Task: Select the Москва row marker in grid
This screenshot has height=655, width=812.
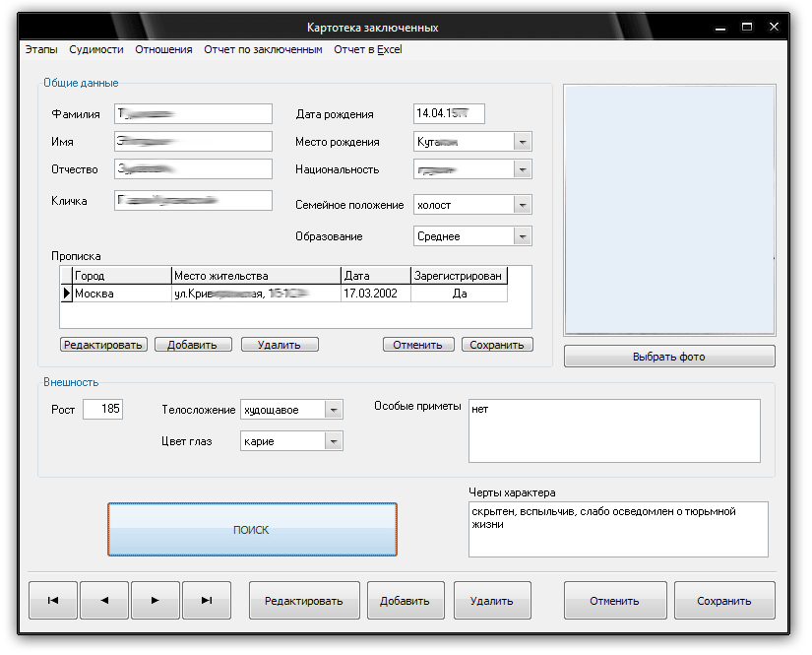Action: point(67,294)
